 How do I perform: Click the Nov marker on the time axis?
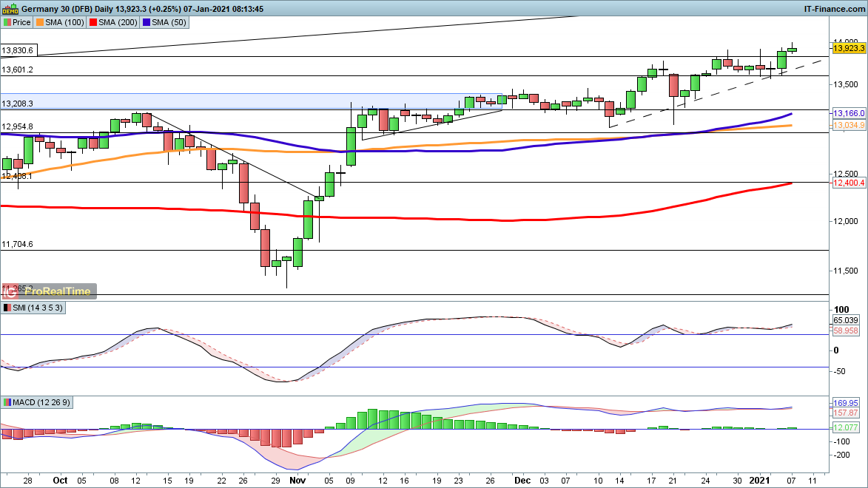click(x=298, y=480)
